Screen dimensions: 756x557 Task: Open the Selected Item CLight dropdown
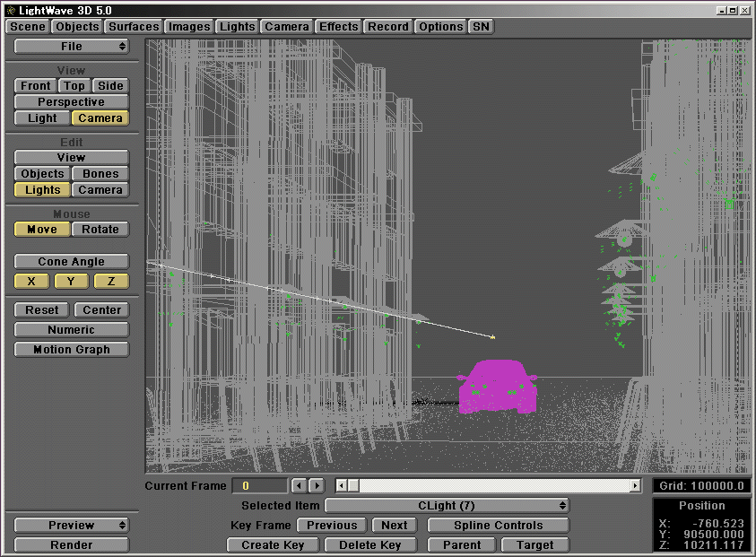click(447, 506)
